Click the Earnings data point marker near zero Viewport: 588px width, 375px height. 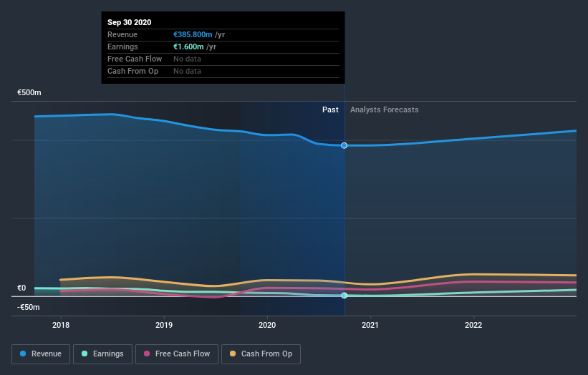(x=344, y=296)
